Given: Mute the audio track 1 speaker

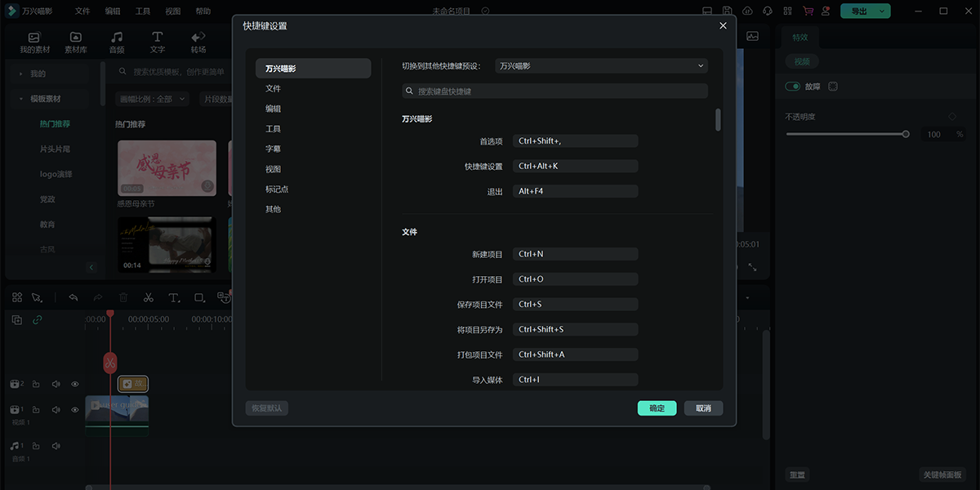Looking at the screenshot, I should coord(56,446).
